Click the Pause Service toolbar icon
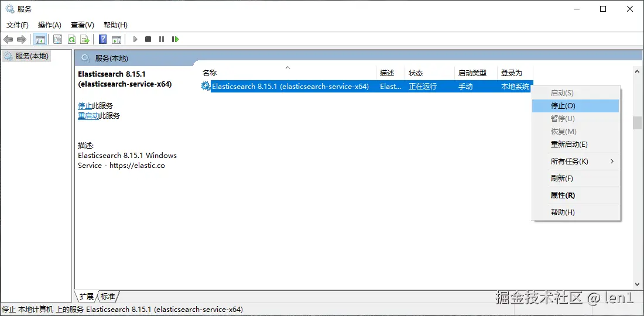The width and height of the screenshot is (644, 316). 162,39
